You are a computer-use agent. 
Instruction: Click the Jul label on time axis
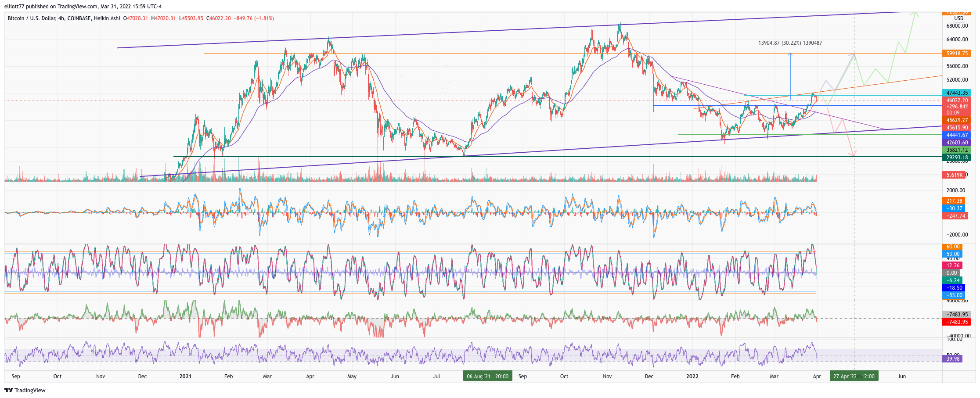coord(436,376)
